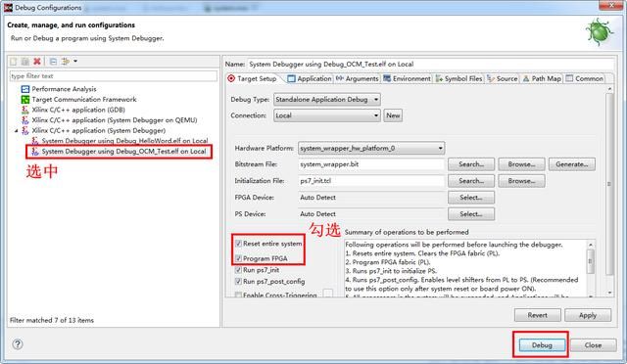Click Search button for Initialization File

coord(471,181)
